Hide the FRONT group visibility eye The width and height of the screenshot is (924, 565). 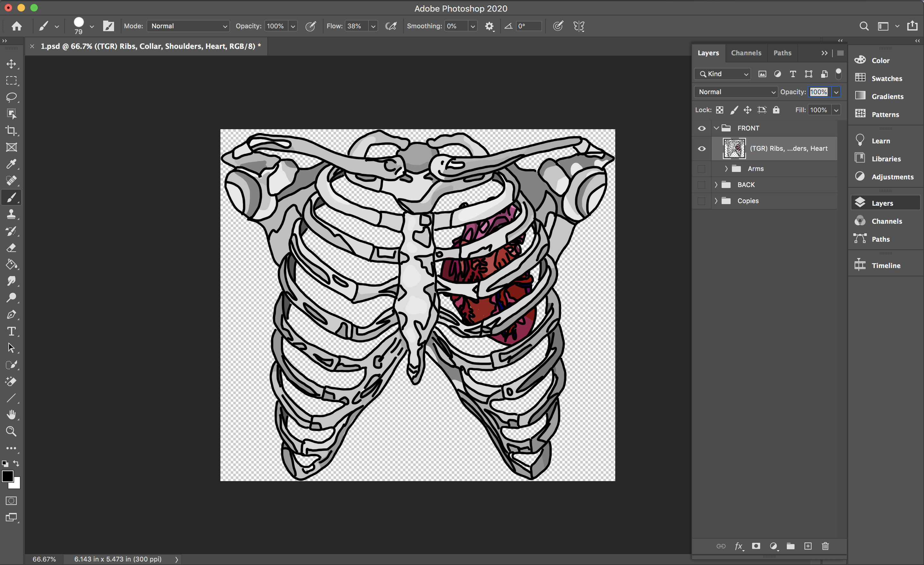(702, 128)
